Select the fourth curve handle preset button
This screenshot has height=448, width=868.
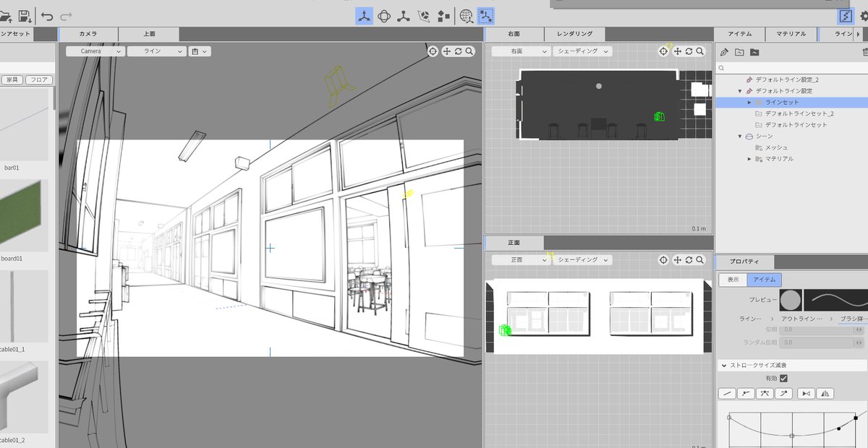click(x=783, y=393)
